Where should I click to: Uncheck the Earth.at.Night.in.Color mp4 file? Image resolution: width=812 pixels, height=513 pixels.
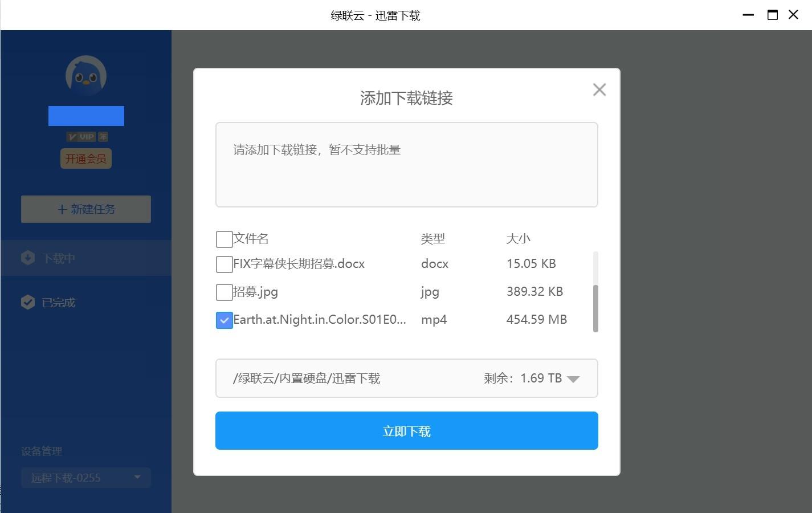pyautogui.click(x=225, y=320)
